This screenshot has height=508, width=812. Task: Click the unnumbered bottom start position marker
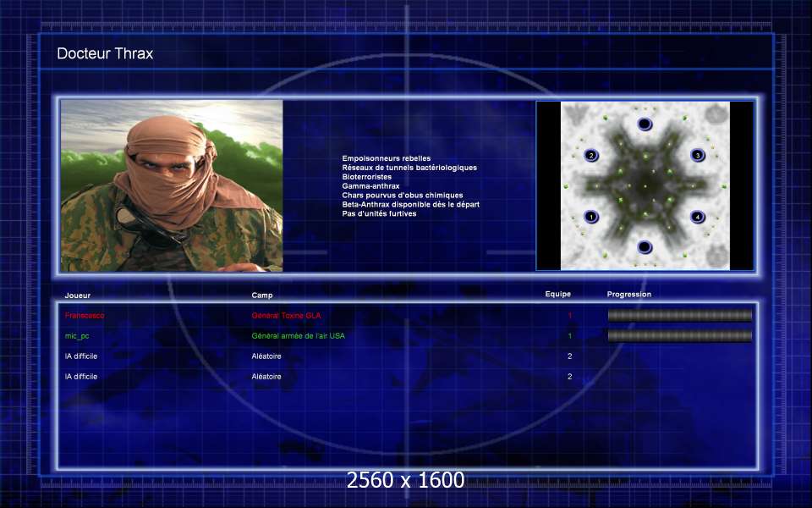(x=645, y=247)
